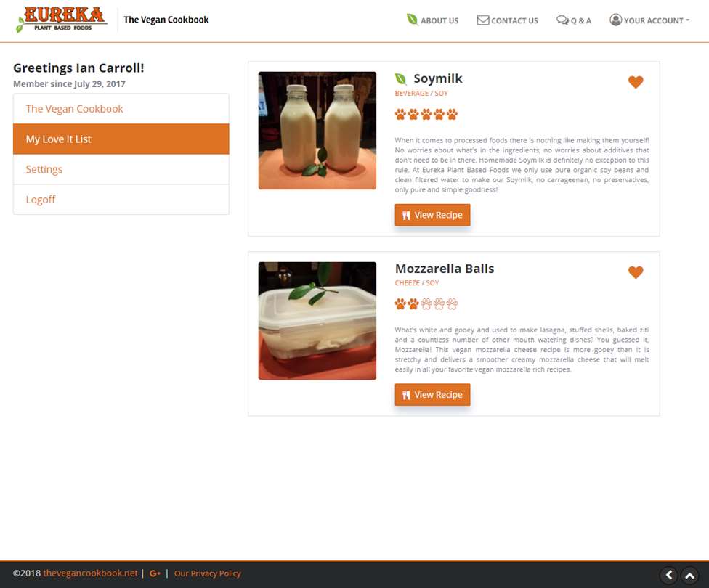This screenshot has height=588, width=709.
Task: Open the Our Privacy Policy link
Action: (208, 573)
